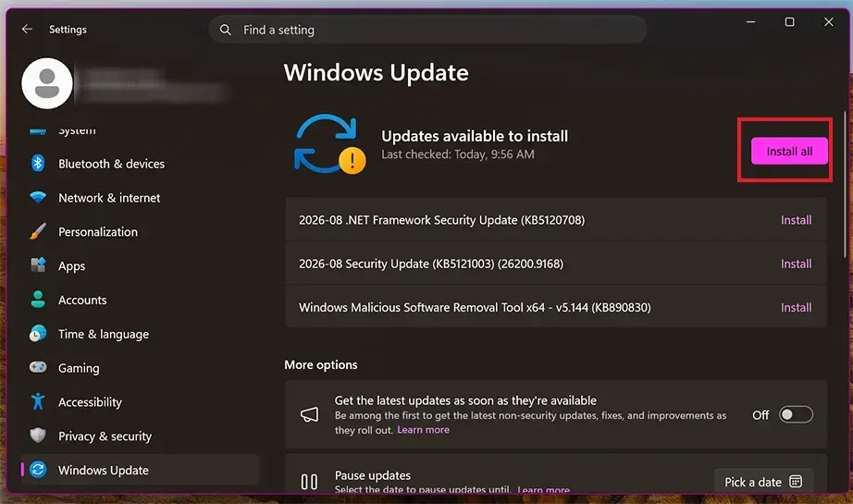The width and height of the screenshot is (853, 504).
Task: Select Time & language category
Action: [x=104, y=334]
